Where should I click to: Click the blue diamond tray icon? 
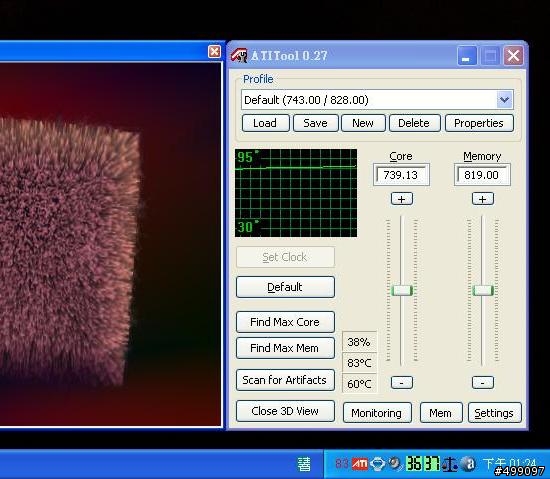click(377, 464)
